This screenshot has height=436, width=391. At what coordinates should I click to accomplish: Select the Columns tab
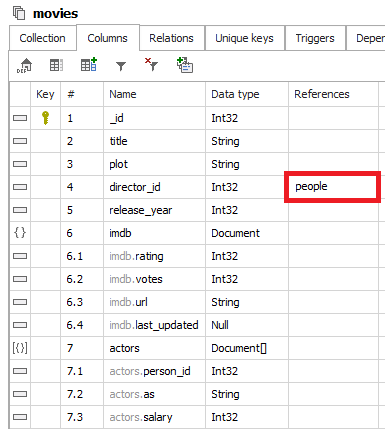coord(108,38)
